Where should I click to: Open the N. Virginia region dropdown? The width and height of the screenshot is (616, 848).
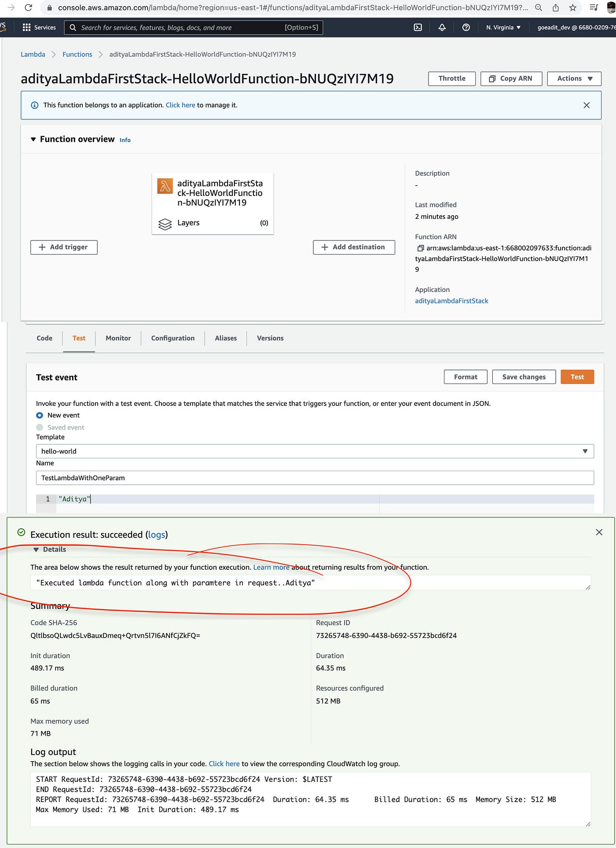pos(503,27)
